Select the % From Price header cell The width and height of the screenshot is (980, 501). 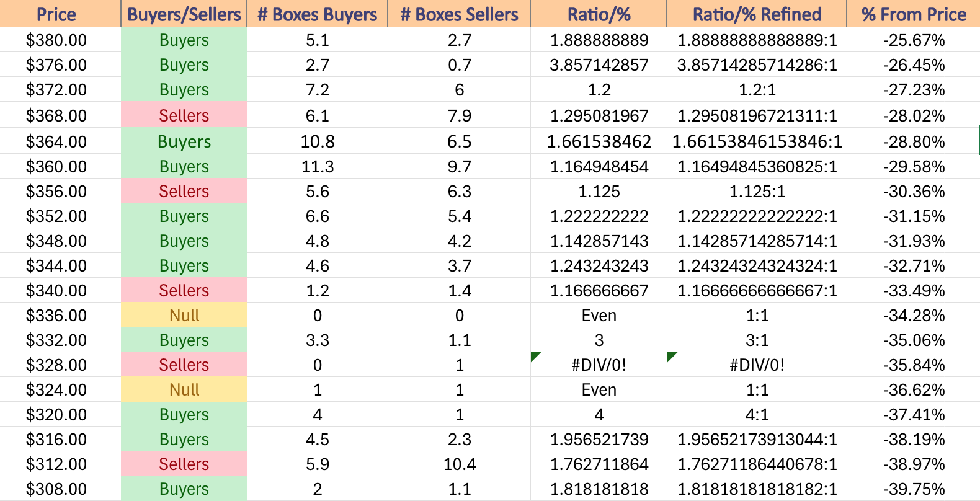pos(914,14)
